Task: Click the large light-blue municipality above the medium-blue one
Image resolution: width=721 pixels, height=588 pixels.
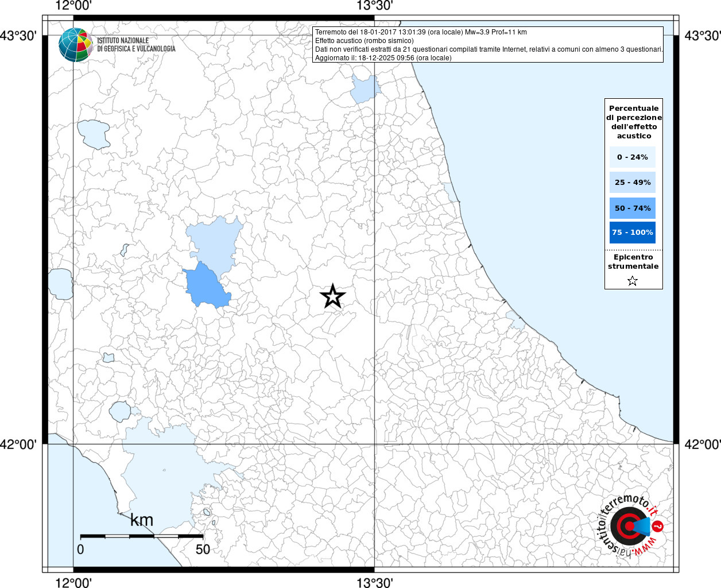Action: (x=214, y=241)
